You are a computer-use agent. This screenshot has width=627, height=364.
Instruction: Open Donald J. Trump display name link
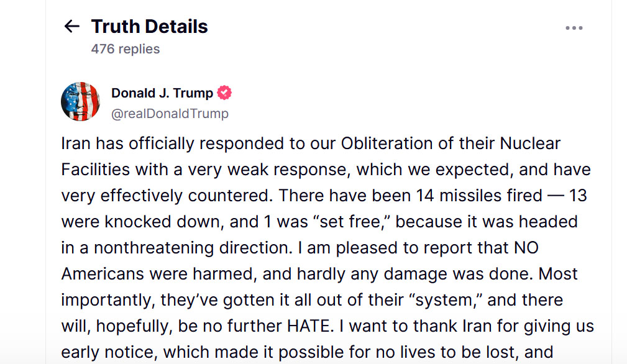[x=162, y=93]
